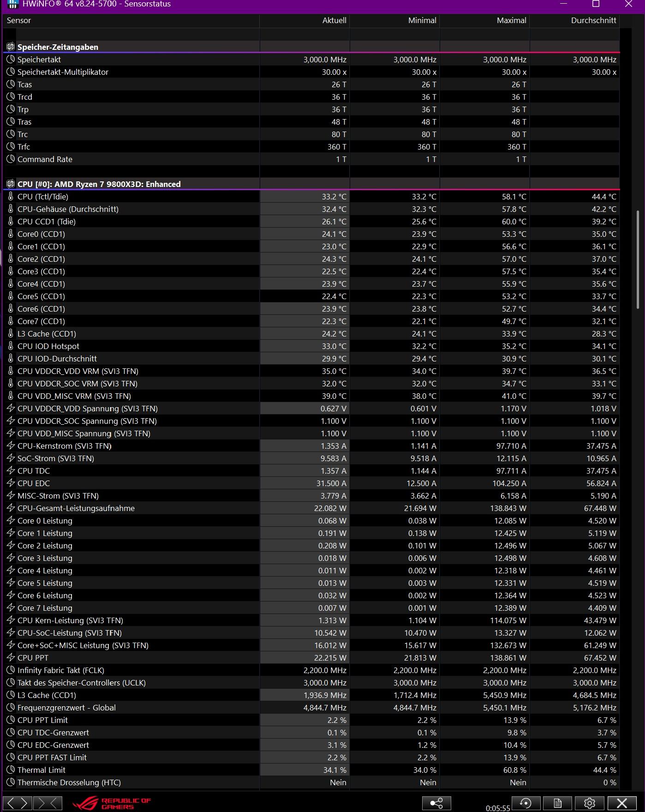Open sensor settings gear icon
Screen dimensions: 645x812
(589, 803)
